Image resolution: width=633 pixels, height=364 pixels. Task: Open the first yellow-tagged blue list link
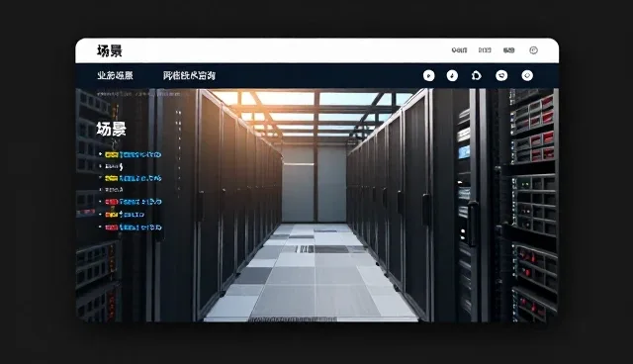pos(133,154)
